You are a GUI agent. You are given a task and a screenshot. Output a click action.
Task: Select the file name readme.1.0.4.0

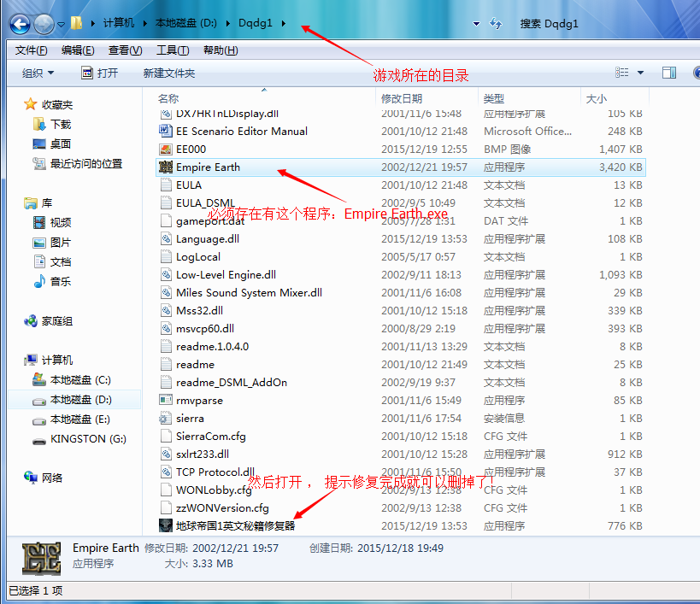pyautogui.click(x=213, y=347)
